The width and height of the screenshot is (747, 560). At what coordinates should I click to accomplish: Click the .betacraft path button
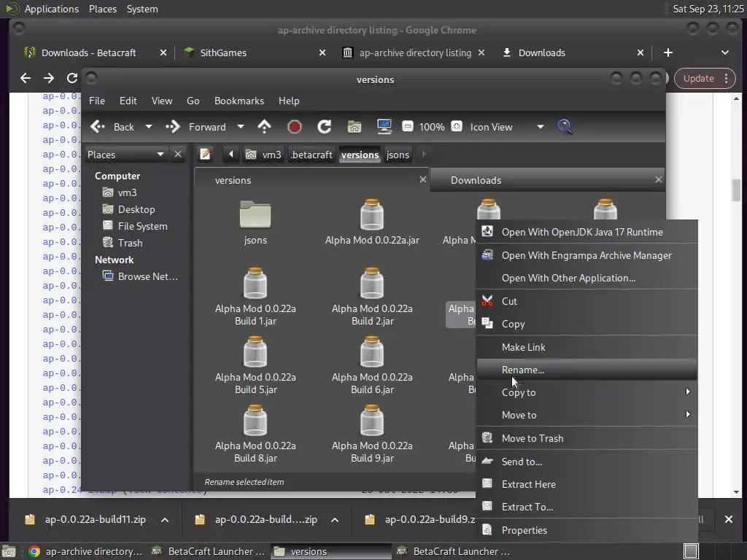[311, 155]
